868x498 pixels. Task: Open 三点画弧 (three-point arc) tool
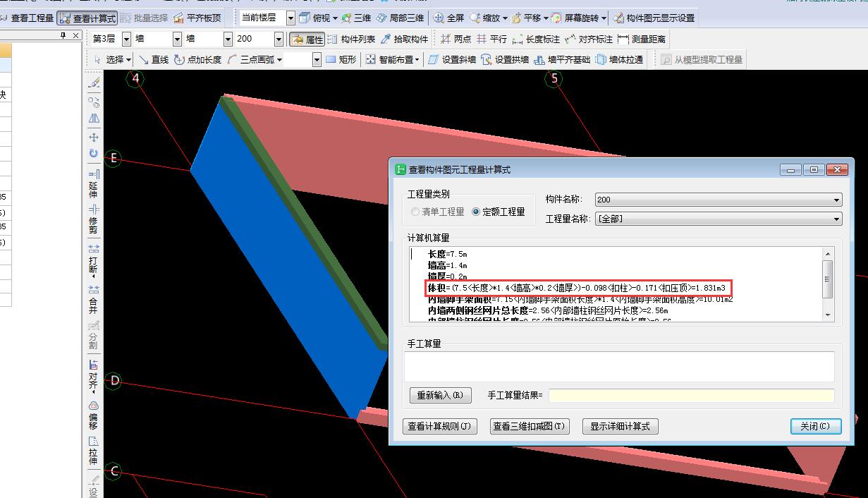[255, 59]
